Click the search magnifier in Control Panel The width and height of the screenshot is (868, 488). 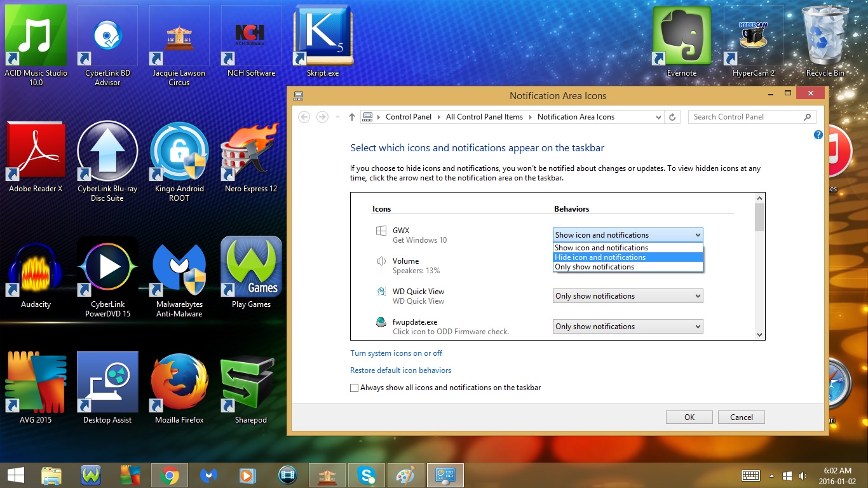tap(807, 117)
